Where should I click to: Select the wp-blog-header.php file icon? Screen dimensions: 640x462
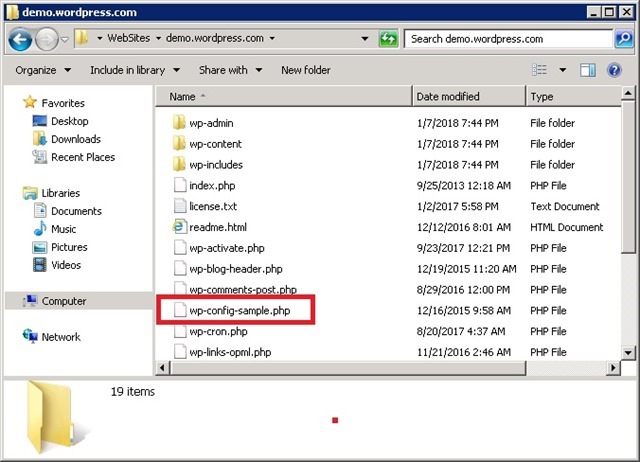coord(180,268)
